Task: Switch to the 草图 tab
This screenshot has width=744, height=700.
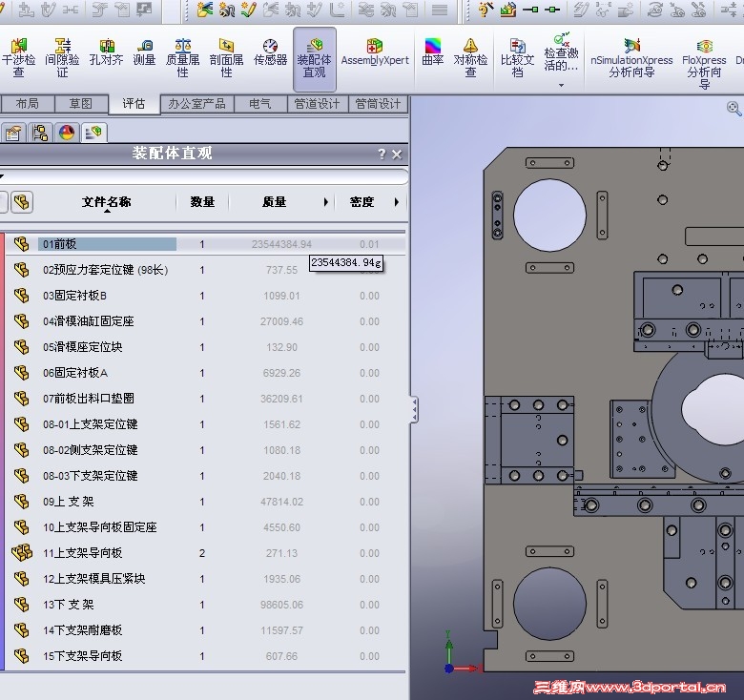Action: click(81, 104)
